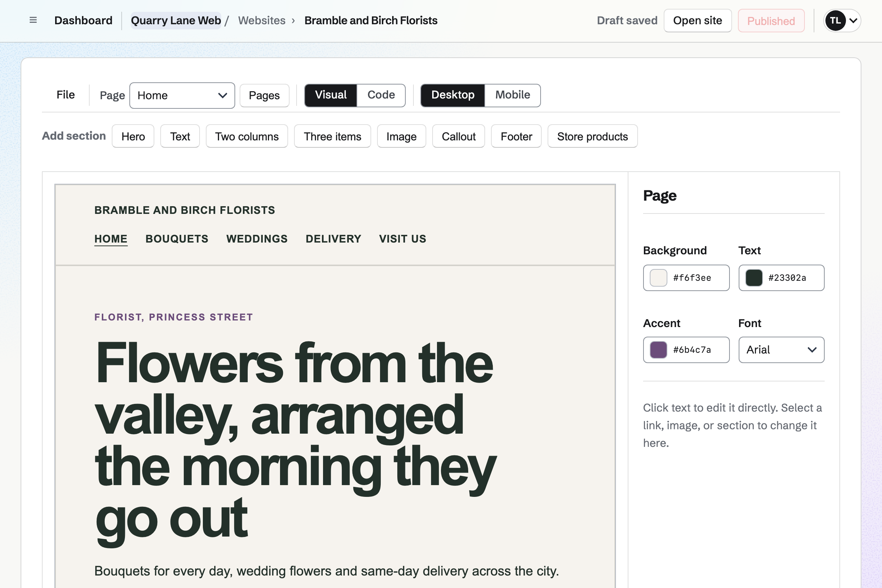Click the Pages button
The image size is (882, 588).
click(264, 96)
